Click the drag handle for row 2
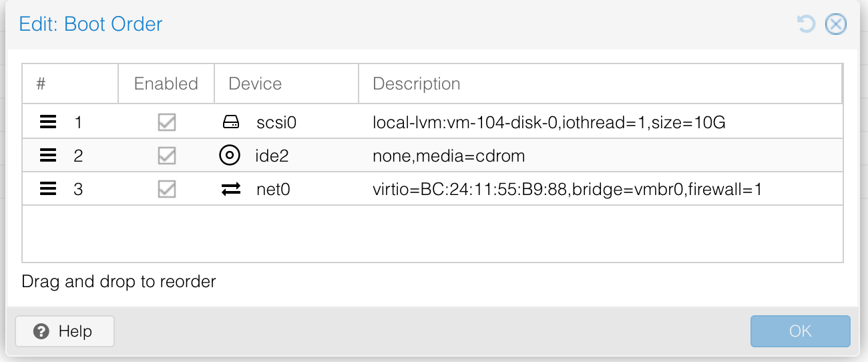Image resolution: width=868 pixels, height=362 pixels. pos(48,156)
